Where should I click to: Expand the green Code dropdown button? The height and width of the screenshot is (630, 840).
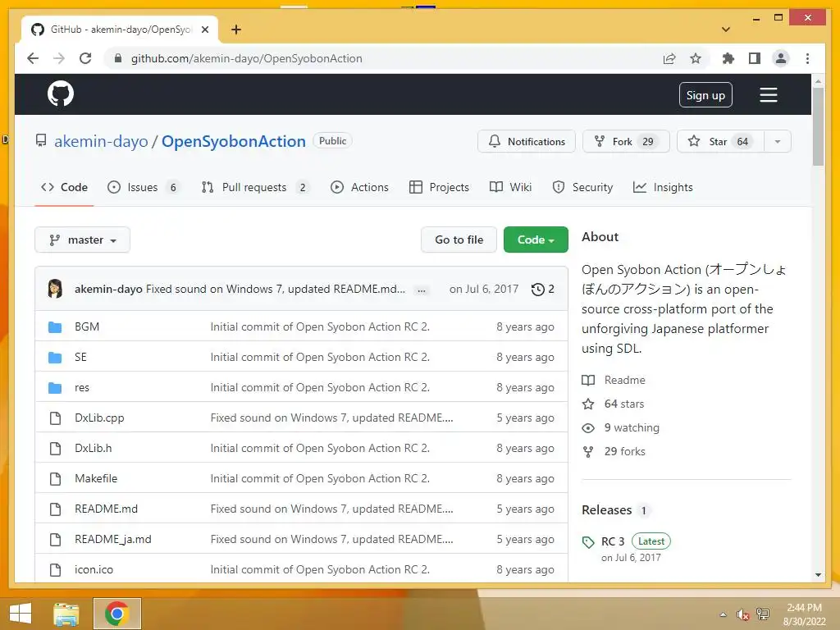[536, 240]
